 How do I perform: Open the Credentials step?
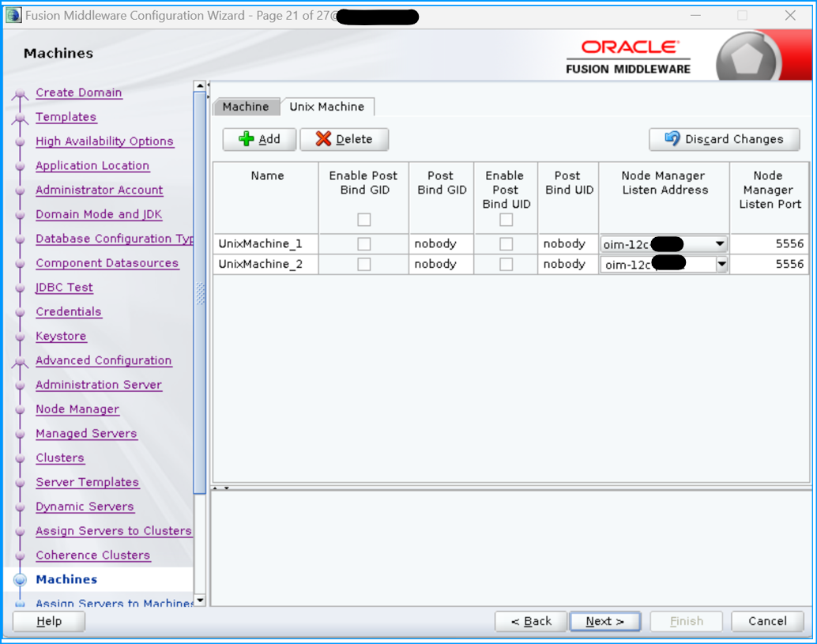point(69,311)
